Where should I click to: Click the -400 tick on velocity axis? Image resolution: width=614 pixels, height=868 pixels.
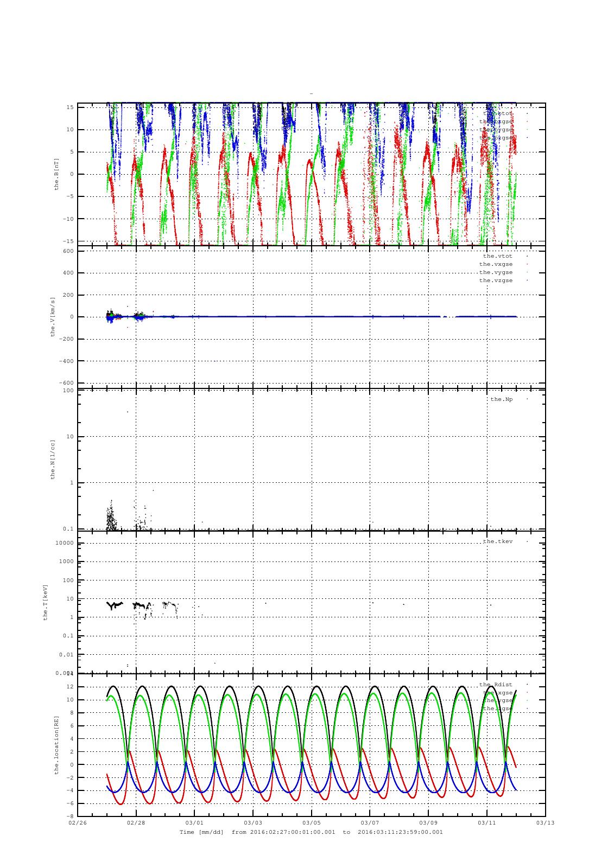pos(66,361)
